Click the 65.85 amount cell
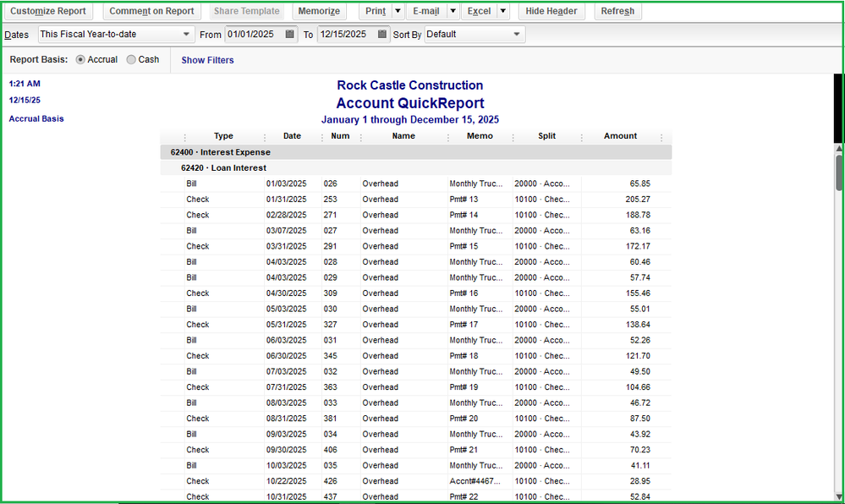 point(639,184)
